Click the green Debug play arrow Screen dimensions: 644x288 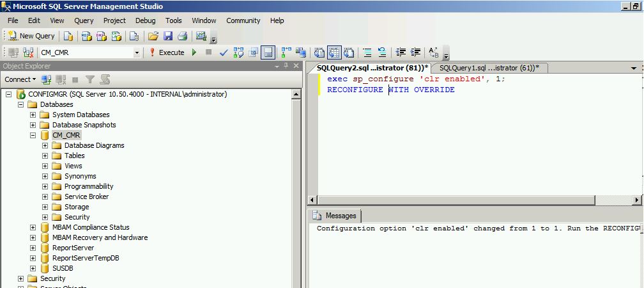pyautogui.click(x=194, y=53)
